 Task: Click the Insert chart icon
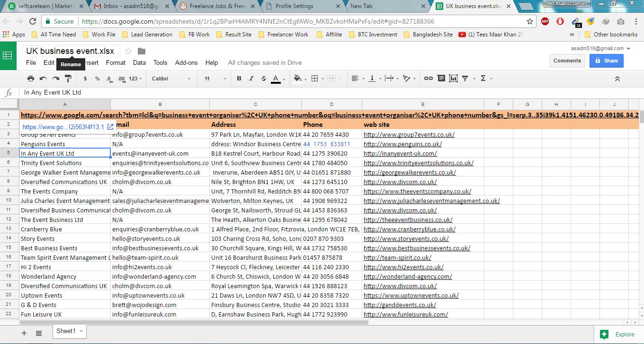coord(453,79)
